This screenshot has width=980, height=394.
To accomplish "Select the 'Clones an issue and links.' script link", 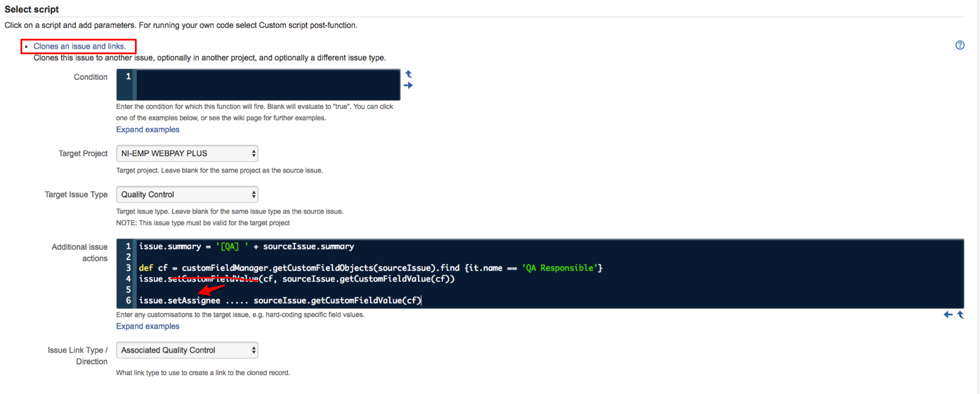I will coord(80,46).
